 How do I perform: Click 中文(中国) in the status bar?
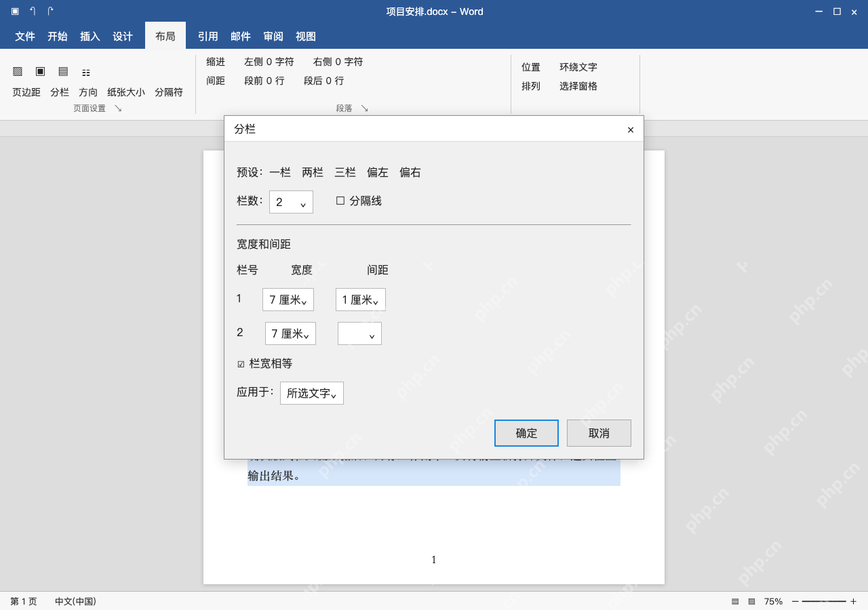click(75, 601)
